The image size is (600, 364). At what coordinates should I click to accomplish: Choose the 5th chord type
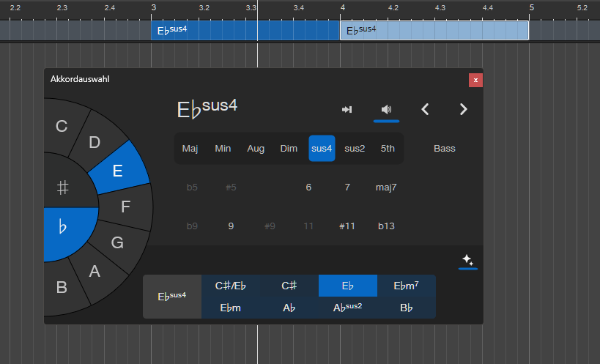pyautogui.click(x=388, y=149)
